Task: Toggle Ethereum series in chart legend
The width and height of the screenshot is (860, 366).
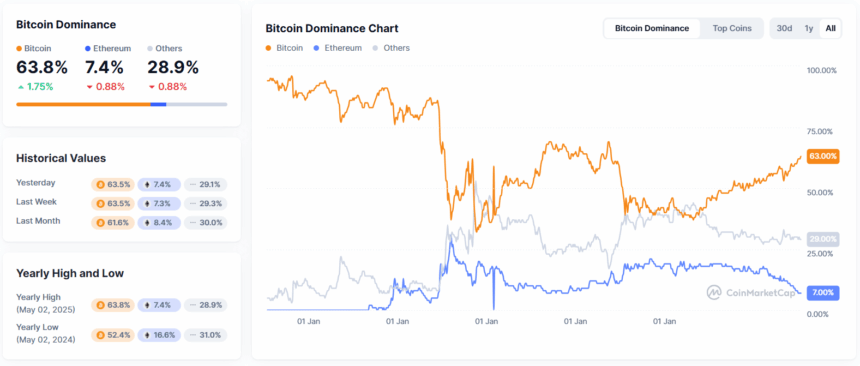Action: pyautogui.click(x=337, y=48)
